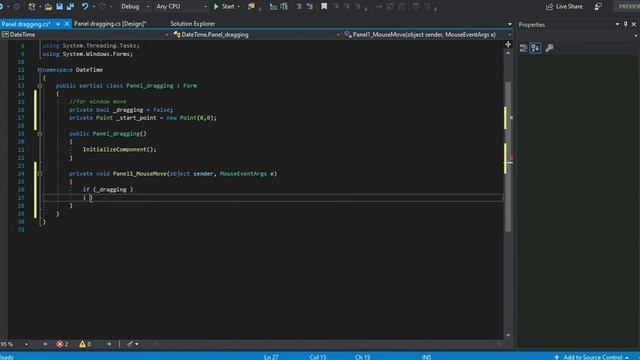Viewport: 640px width, 360px height.
Task: Click the warning count indicator showing 0
Action: coord(85,344)
